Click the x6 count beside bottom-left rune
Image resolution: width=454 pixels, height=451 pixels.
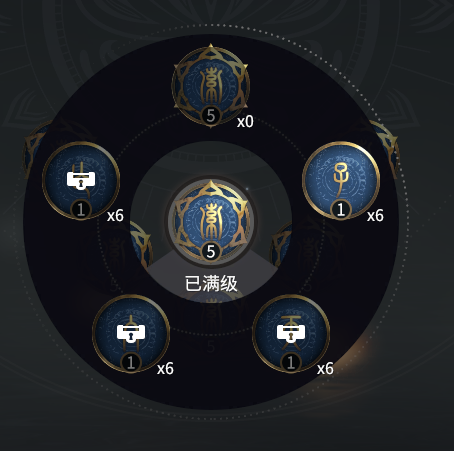coord(165,369)
